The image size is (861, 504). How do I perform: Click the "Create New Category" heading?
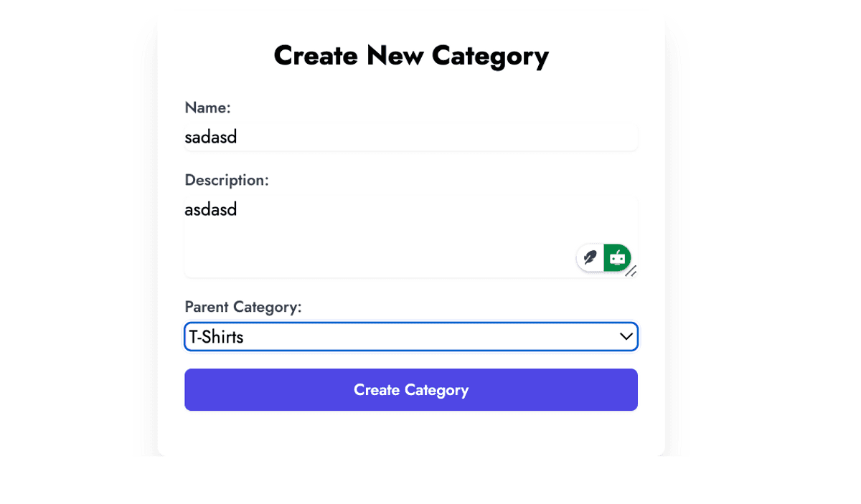(x=411, y=56)
